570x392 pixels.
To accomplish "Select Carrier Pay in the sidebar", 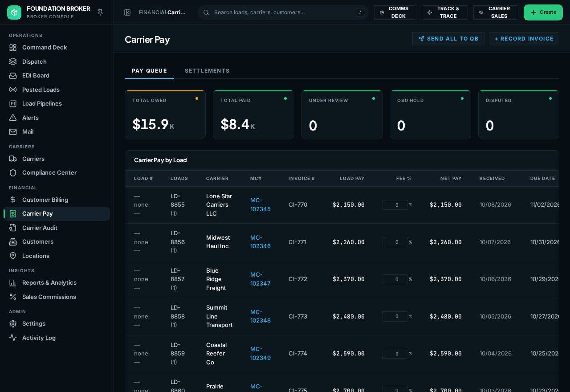I will (57, 213).
